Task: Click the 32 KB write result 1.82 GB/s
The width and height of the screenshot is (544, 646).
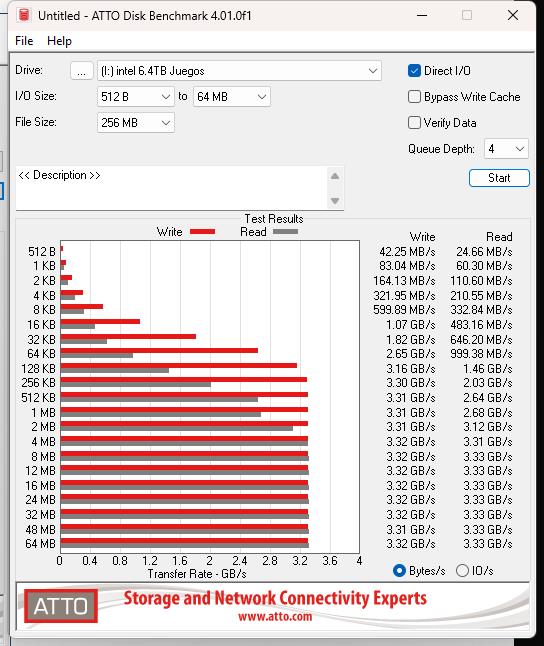Action: tap(410, 340)
